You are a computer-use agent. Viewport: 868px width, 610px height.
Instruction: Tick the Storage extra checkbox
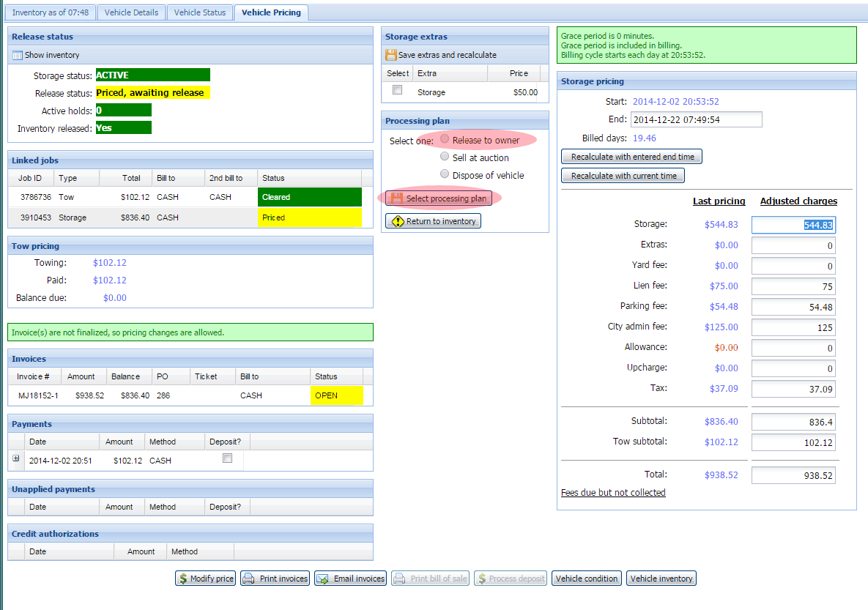[397, 90]
